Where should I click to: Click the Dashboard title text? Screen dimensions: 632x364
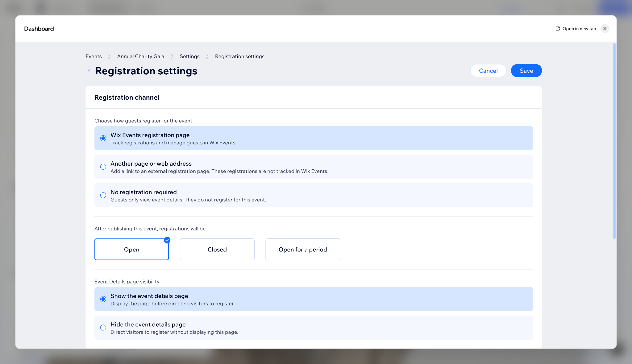coord(39,29)
